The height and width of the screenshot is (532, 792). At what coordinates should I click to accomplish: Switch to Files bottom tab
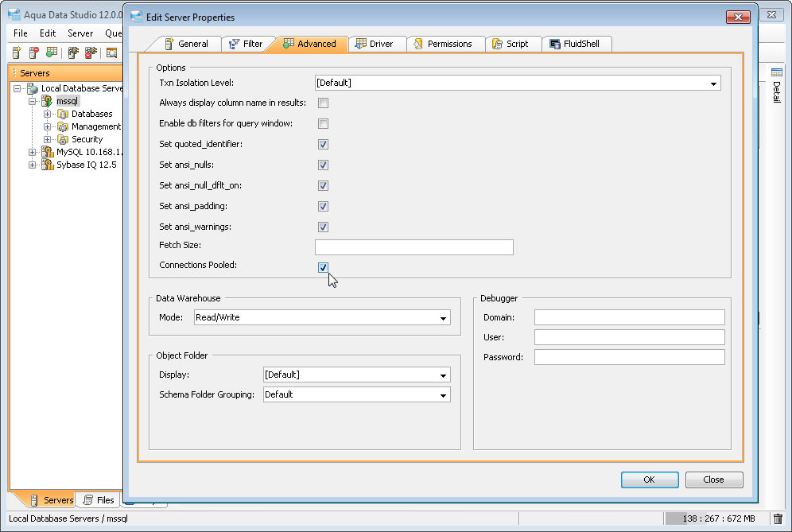pos(99,500)
